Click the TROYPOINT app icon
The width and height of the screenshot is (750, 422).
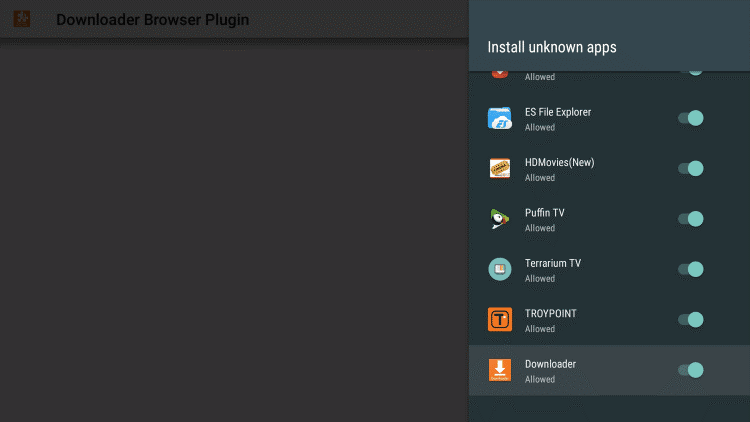[500, 319]
